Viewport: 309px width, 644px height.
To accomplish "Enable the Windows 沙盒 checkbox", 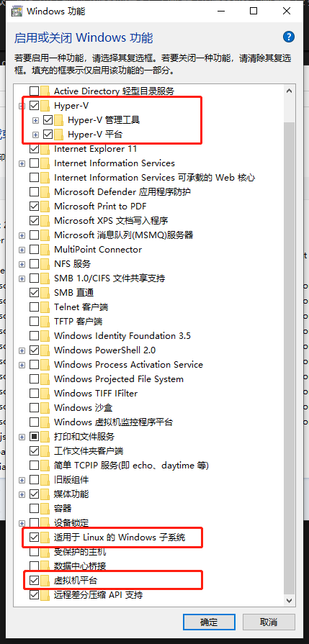I will 35,408.
